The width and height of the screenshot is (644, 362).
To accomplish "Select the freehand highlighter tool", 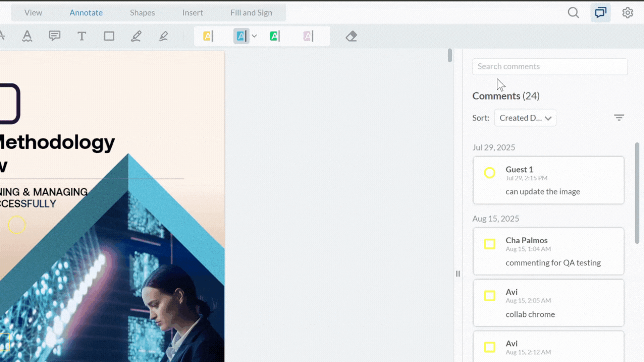I will click(163, 36).
